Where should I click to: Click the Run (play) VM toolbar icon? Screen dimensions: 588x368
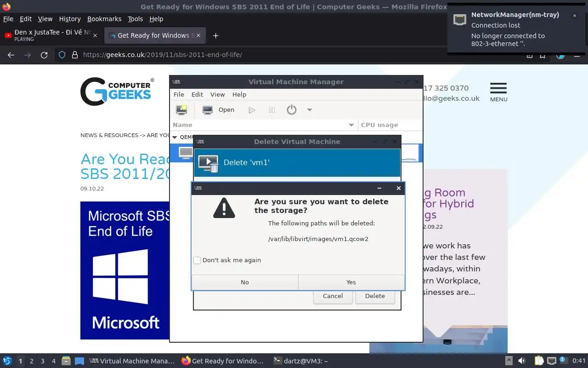click(252, 110)
